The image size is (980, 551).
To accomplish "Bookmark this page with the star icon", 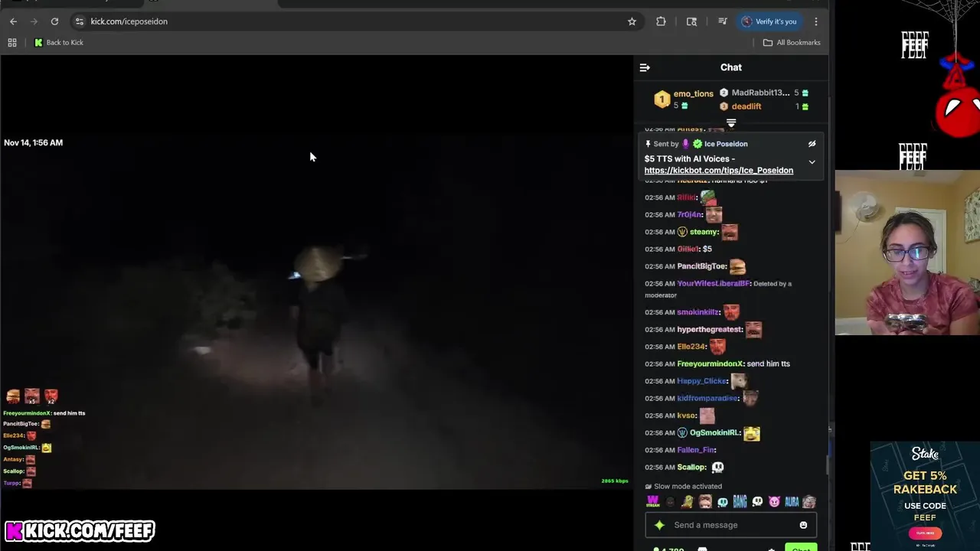I will tap(632, 21).
